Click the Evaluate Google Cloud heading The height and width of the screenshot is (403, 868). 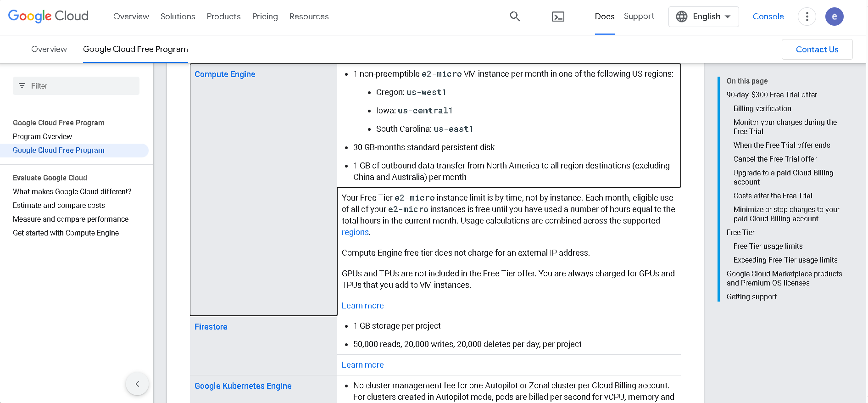click(x=50, y=178)
